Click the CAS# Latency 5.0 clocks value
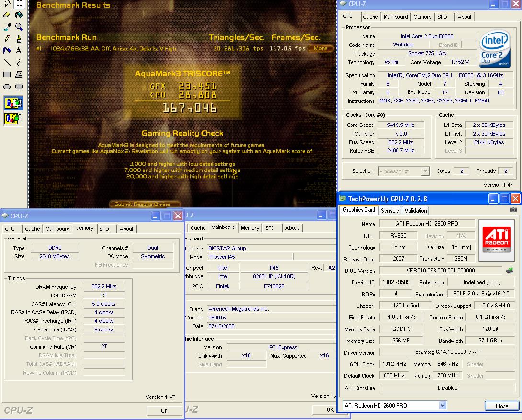Screen dimensions: 522x420 point(104,304)
